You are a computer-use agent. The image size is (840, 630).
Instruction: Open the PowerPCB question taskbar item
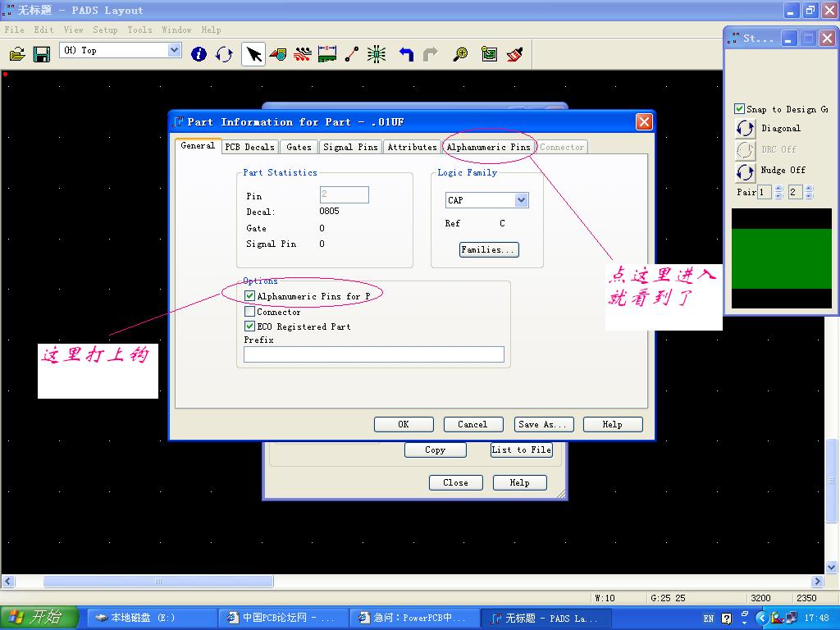tap(414, 618)
